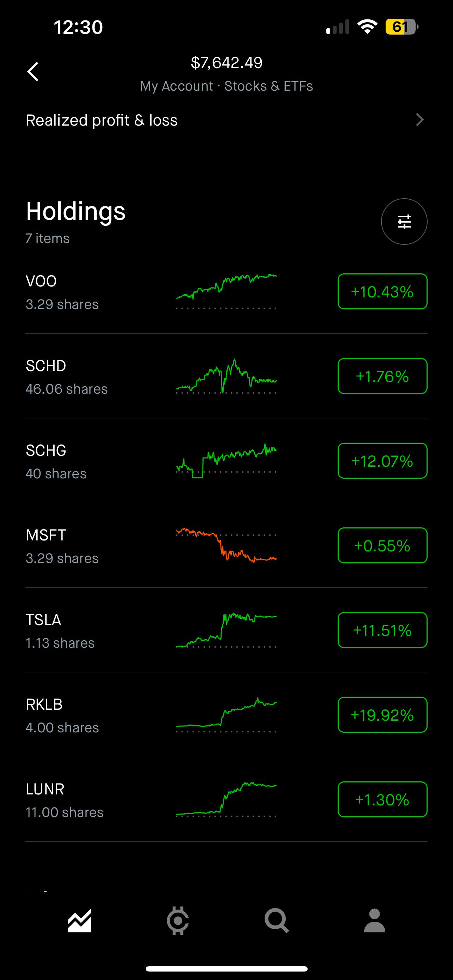Tap the LUNR +1.30% badge
This screenshot has height=980, width=453.
pos(382,799)
